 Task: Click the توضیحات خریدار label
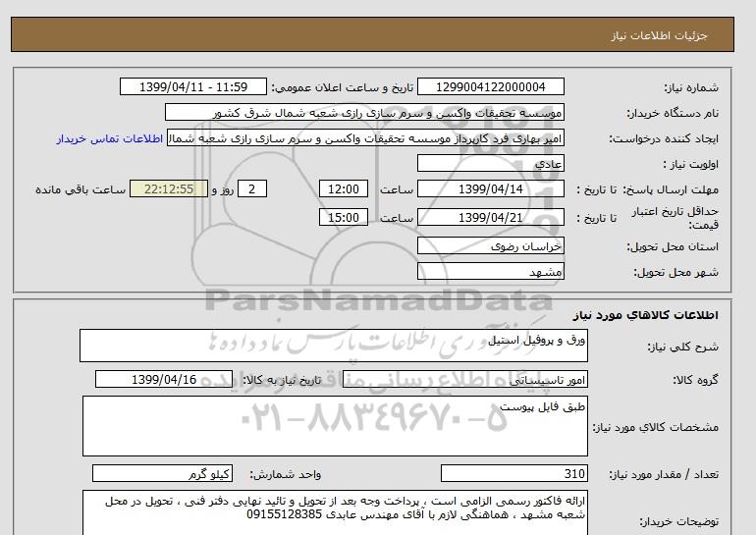click(678, 521)
